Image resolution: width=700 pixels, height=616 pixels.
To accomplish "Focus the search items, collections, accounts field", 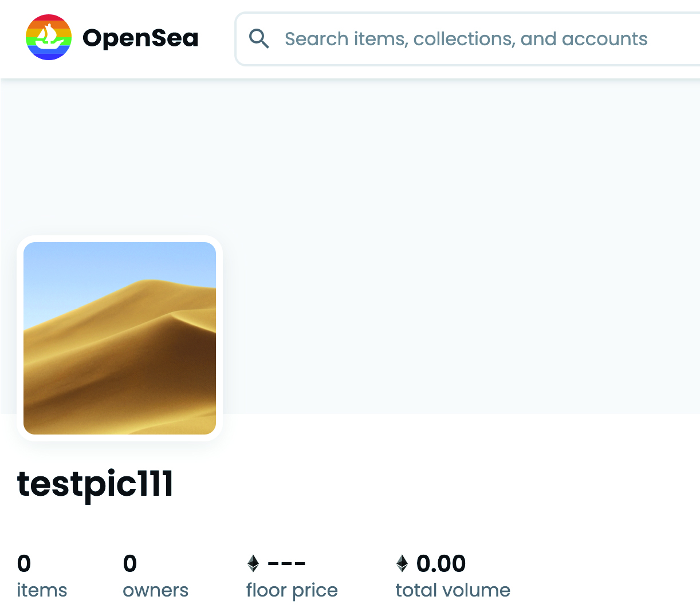I will pos(466,39).
